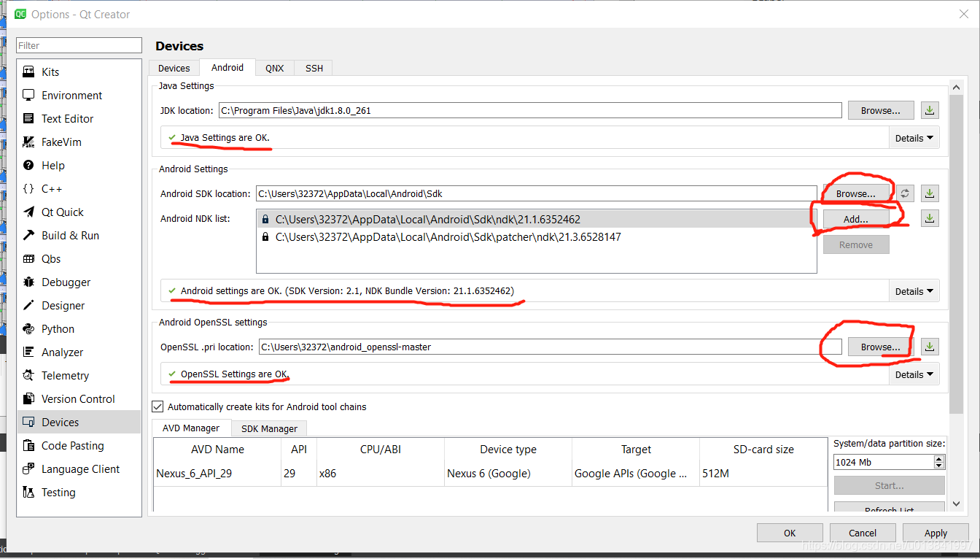This screenshot has width=980, height=559.
Task: Select the NDK path ending 21.3.6528147
Action: (536, 237)
